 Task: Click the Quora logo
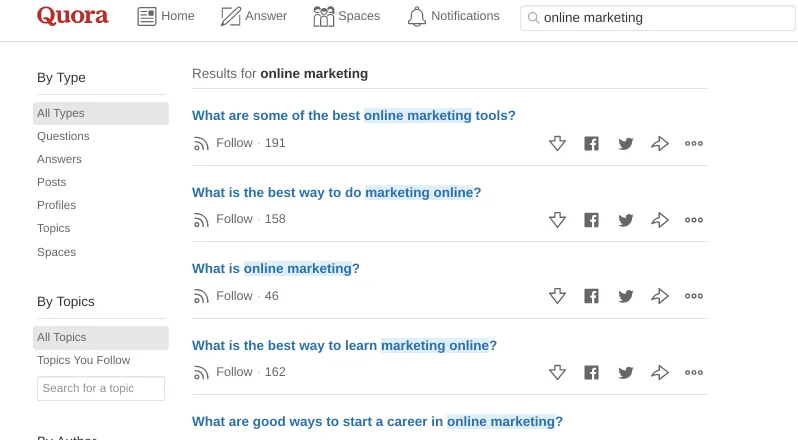[x=72, y=17]
